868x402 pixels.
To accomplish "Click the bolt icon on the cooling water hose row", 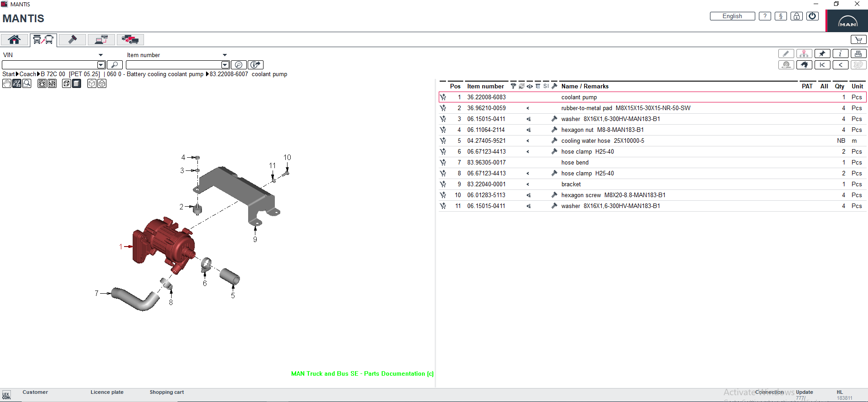I will pos(554,140).
